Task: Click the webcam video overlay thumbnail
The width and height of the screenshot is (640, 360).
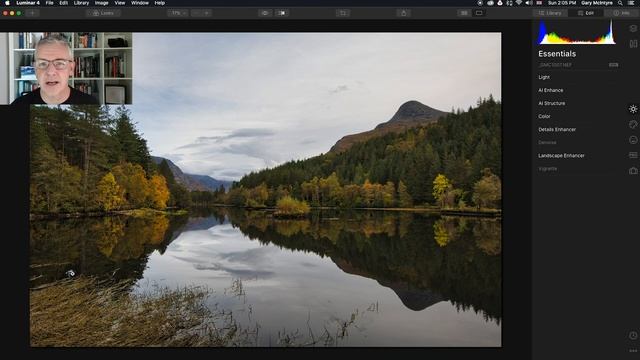Action: coord(66,68)
